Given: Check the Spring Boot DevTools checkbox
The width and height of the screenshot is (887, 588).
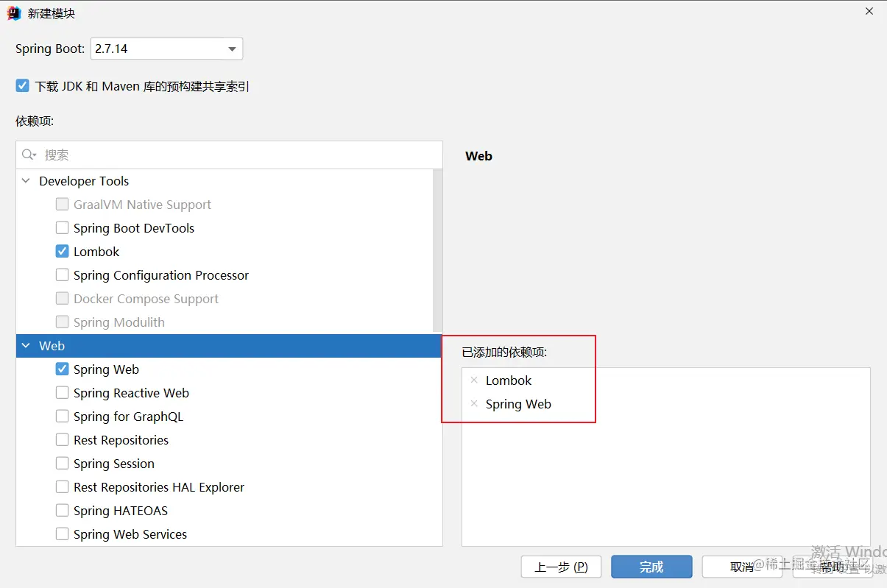Looking at the screenshot, I should click(63, 228).
